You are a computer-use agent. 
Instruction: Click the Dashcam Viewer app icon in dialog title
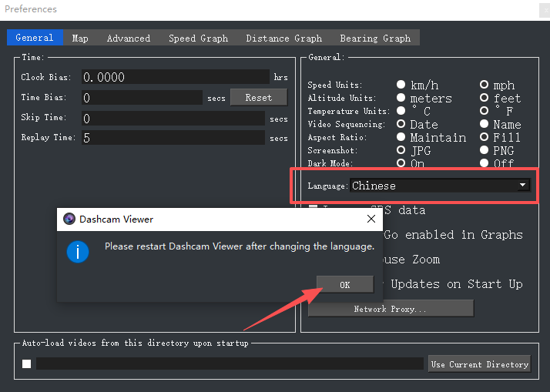pos(69,219)
